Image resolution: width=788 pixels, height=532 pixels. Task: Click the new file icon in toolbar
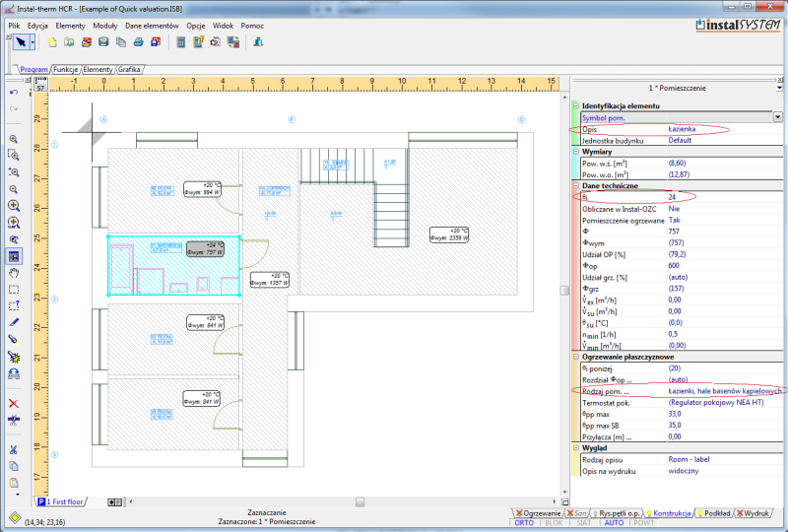(x=52, y=42)
